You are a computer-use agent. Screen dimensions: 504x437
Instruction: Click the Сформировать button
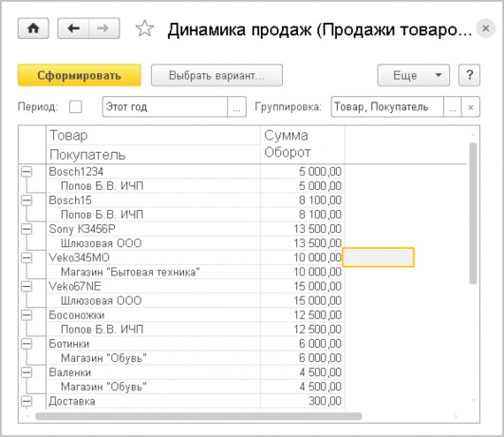click(x=79, y=75)
